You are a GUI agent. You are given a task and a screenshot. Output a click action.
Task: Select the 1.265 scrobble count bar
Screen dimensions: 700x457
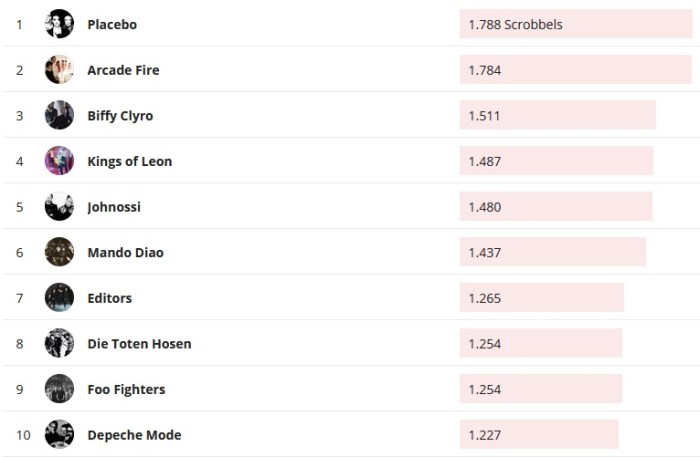point(541,298)
